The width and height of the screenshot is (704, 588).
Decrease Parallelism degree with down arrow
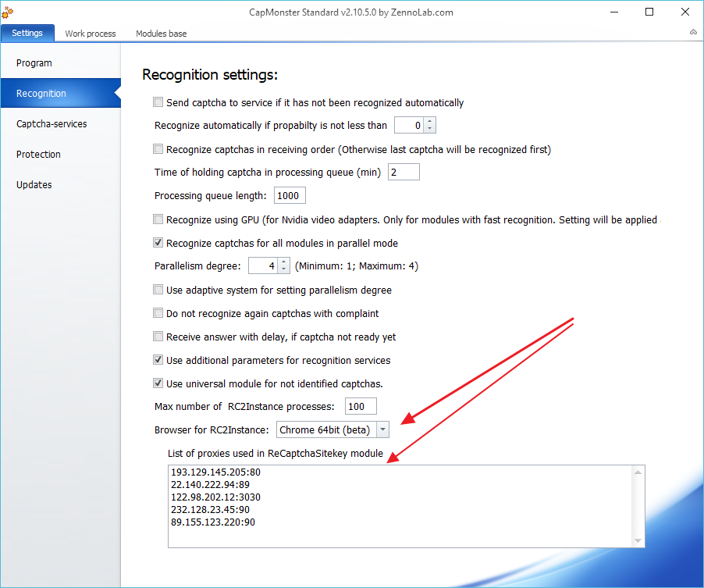click(284, 269)
